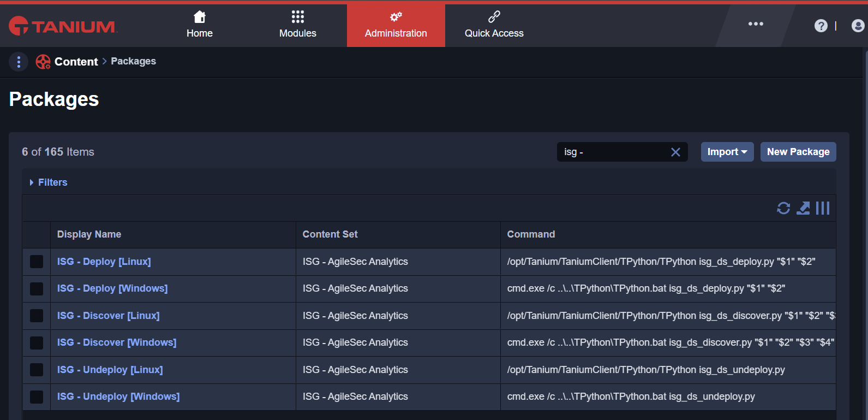Open the Import dropdown

(727, 152)
